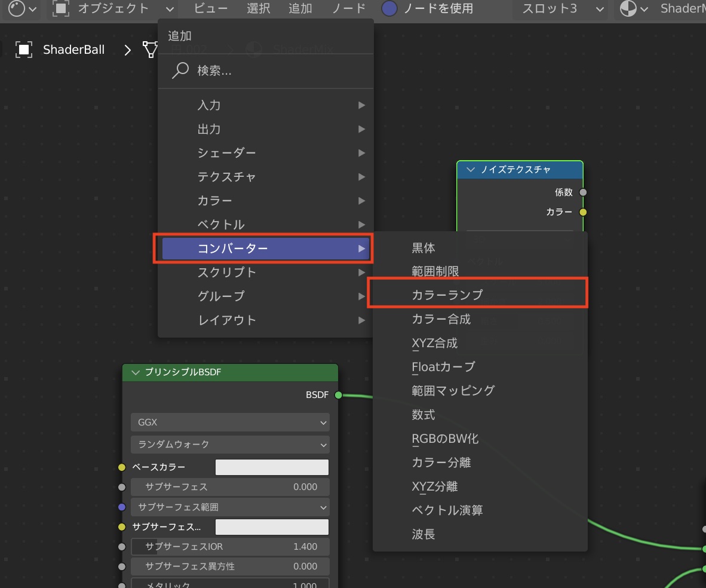Toggle the ノードを使用 button
This screenshot has height=588, width=706.
point(389,8)
